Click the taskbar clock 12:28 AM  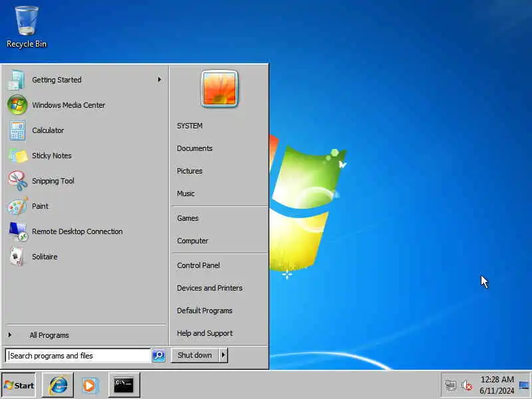(497, 379)
